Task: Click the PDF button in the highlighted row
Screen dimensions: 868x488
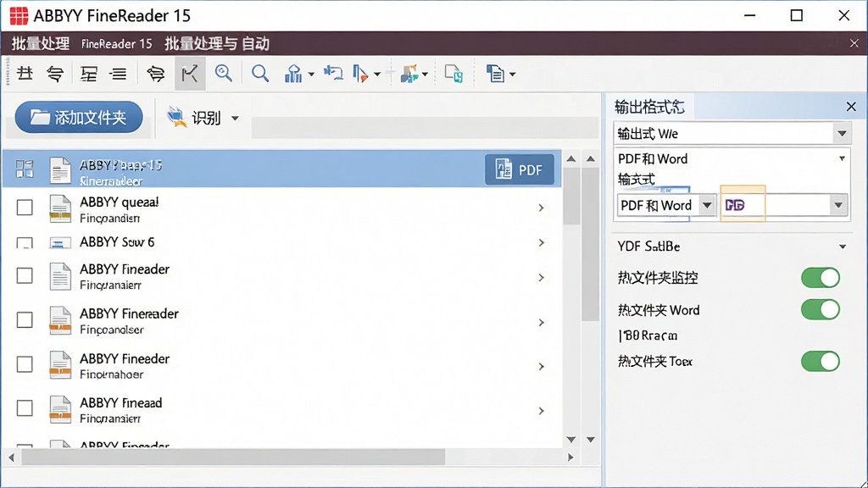Action: coord(520,169)
